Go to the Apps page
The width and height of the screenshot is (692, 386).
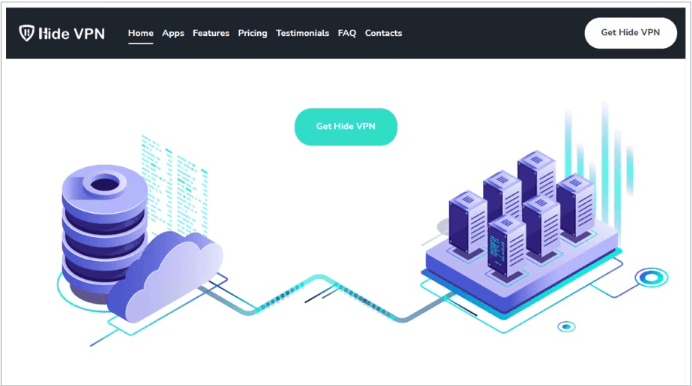coord(173,34)
